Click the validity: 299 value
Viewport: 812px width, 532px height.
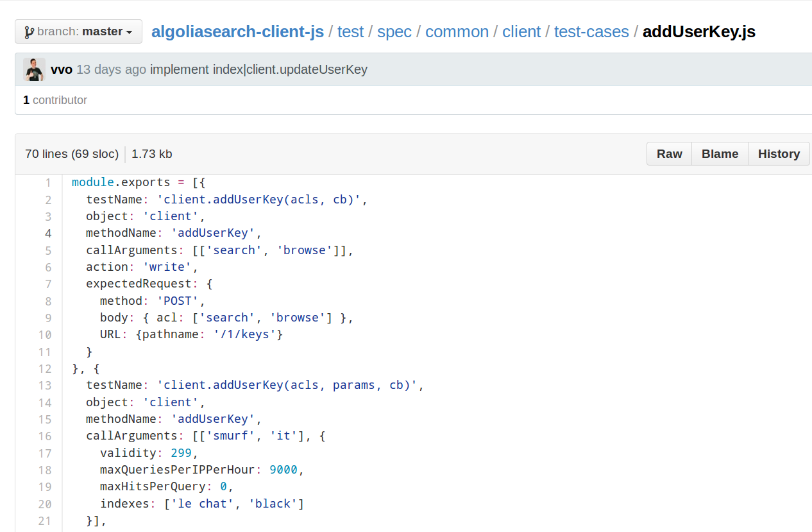pos(182,453)
